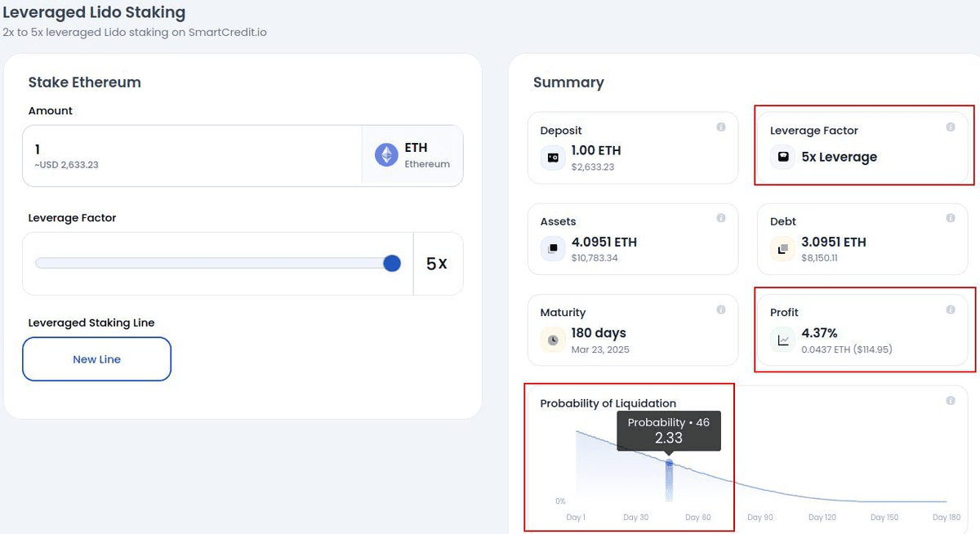
Task: Click the Deposit wallet icon in Summary
Action: [x=553, y=157]
